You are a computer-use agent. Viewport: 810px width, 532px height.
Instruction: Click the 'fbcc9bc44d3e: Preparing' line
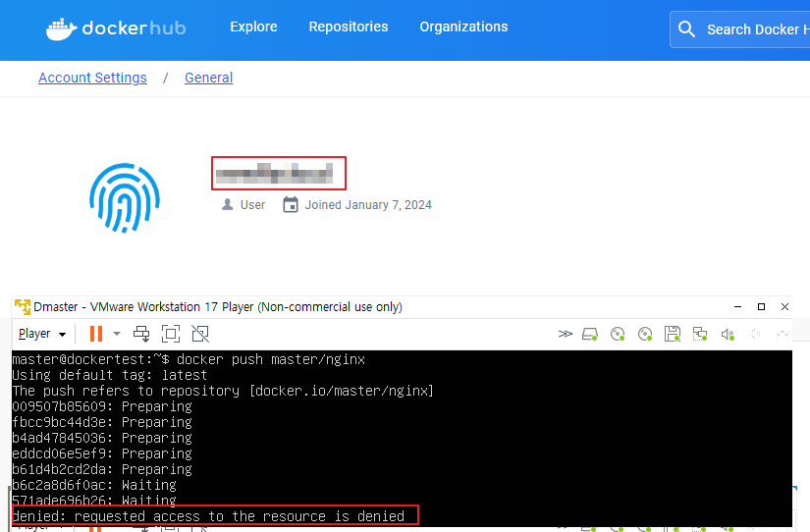pos(102,422)
